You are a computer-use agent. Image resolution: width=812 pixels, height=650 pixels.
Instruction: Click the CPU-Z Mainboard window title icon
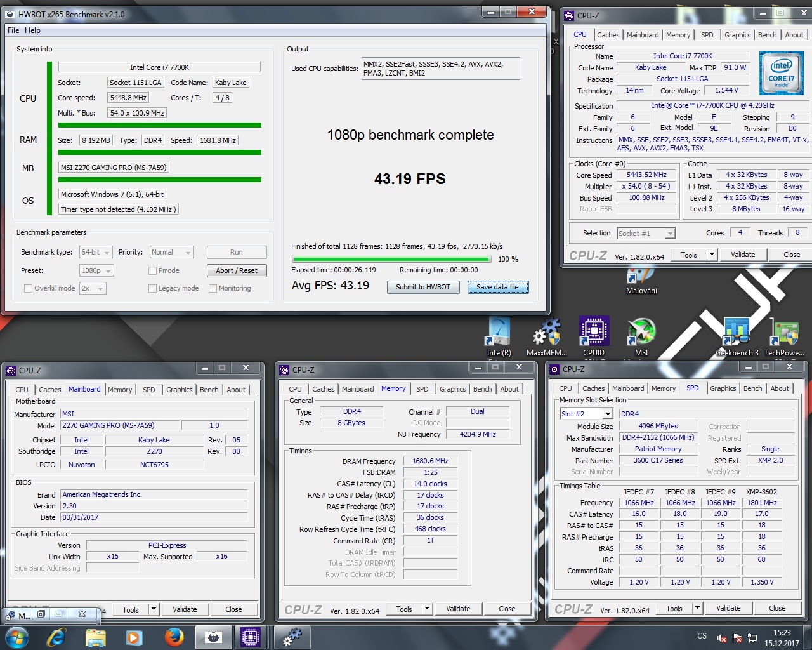coord(10,370)
